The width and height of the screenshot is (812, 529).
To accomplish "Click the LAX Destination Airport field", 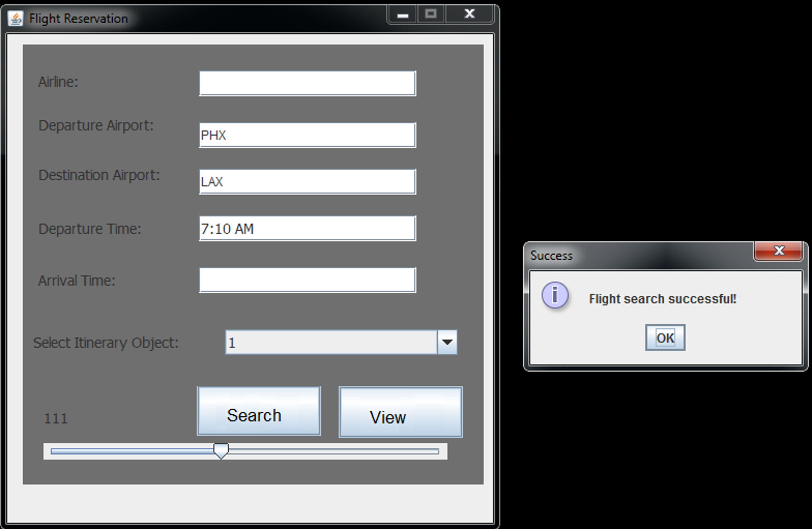I will coord(307,181).
